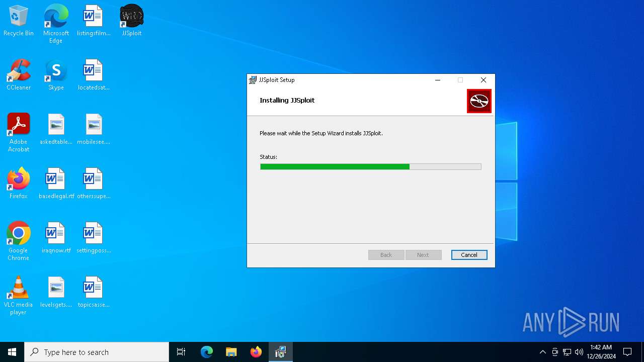Select the JJSploit desktop shortcut

(x=132, y=21)
